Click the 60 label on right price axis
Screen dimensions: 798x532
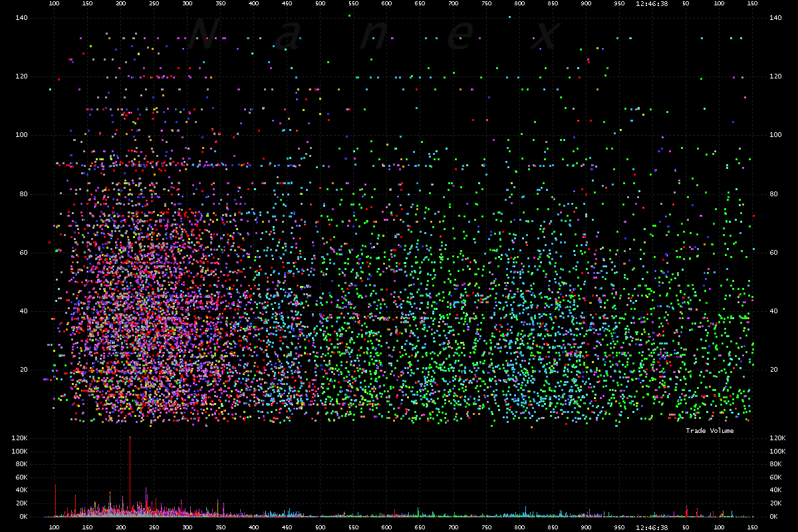tap(773, 253)
